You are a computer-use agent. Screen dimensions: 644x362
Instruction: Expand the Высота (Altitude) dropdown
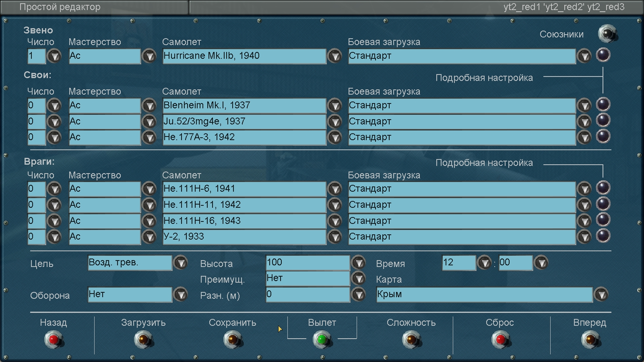pos(358,263)
